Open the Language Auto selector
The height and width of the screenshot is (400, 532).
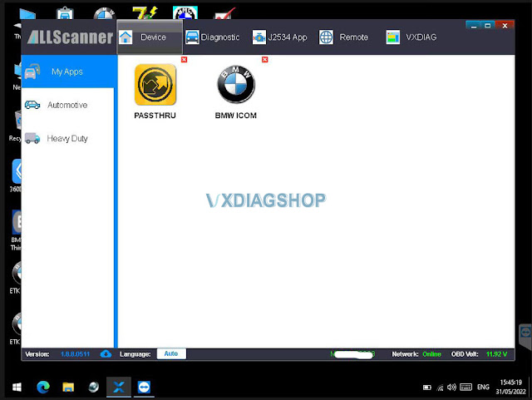pos(171,353)
